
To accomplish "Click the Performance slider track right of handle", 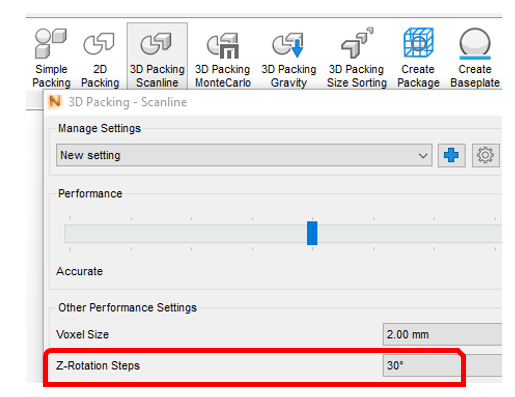I will click(x=409, y=233).
